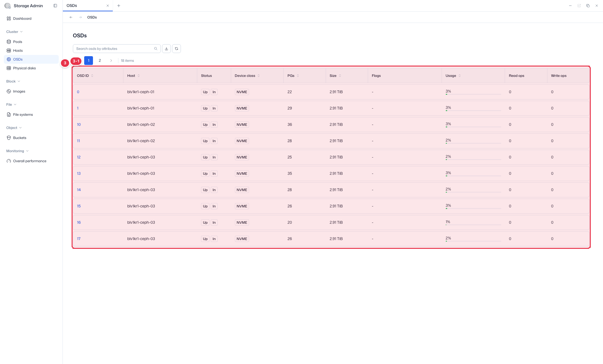Click the Overall performance gauge icon
The width and height of the screenshot is (603, 364).
pyautogui.click(x=9, y=161)
